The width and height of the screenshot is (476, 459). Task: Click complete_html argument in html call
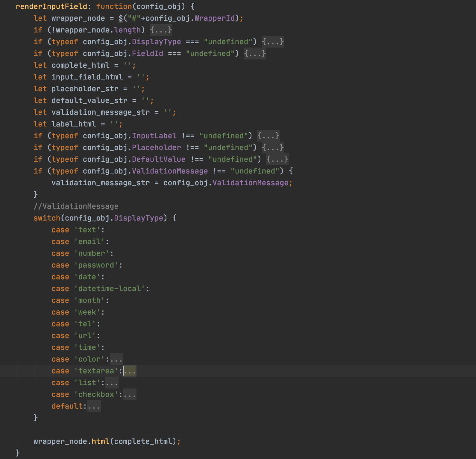[x=143, y=441]
